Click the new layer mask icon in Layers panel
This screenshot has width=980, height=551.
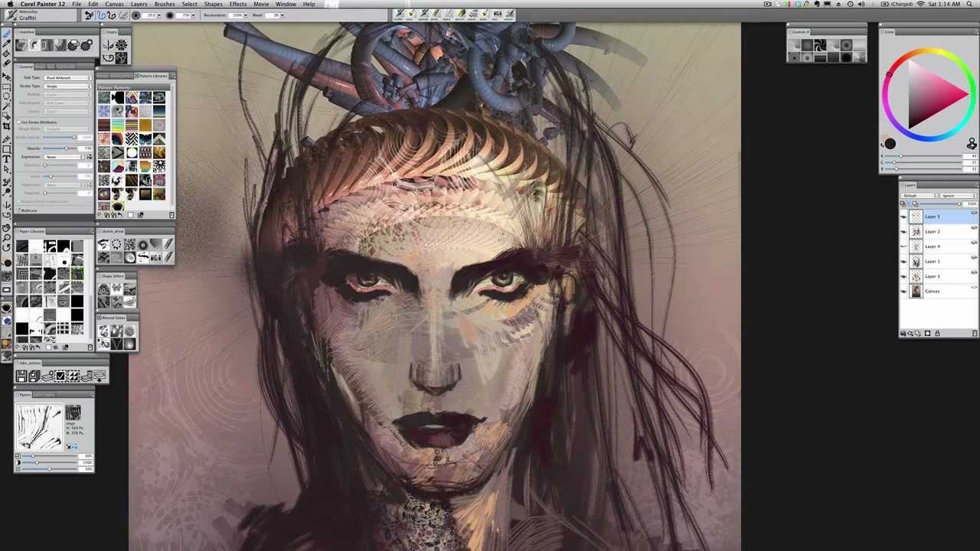tap(927, 334)
